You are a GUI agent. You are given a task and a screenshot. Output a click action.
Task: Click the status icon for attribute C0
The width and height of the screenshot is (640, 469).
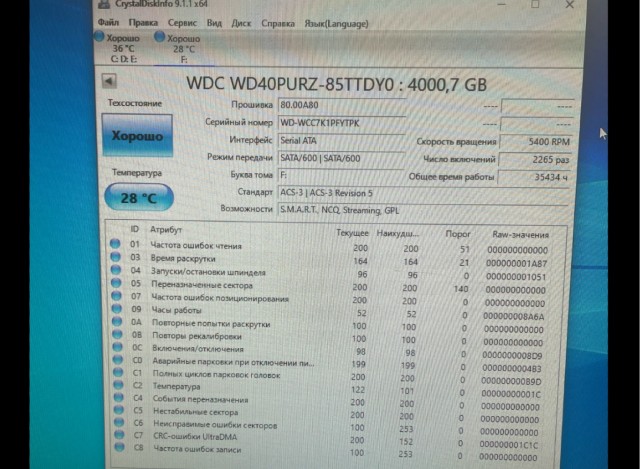pyautogui.click(x=118, y=360)
